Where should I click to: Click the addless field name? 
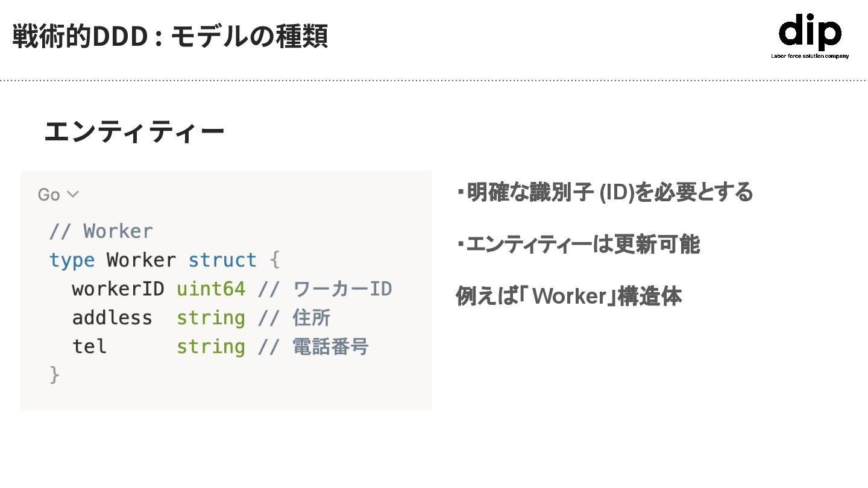tap(112, 318)
